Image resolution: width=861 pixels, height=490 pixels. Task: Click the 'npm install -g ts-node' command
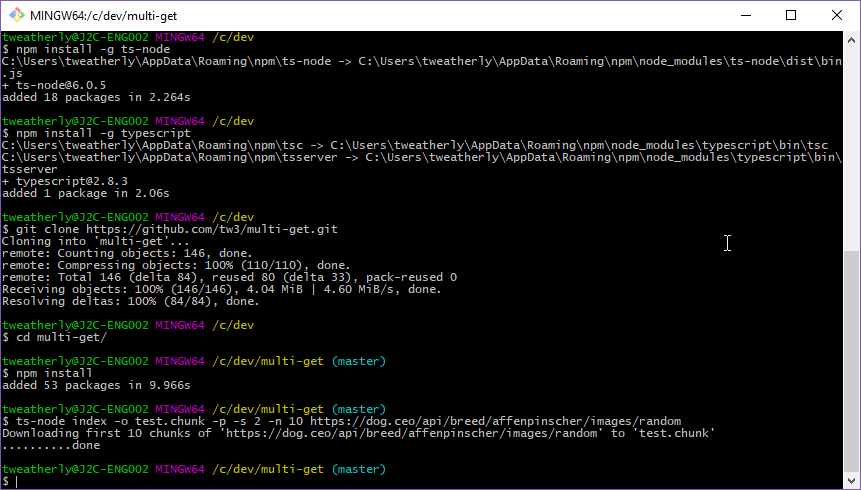coord(93,49)
